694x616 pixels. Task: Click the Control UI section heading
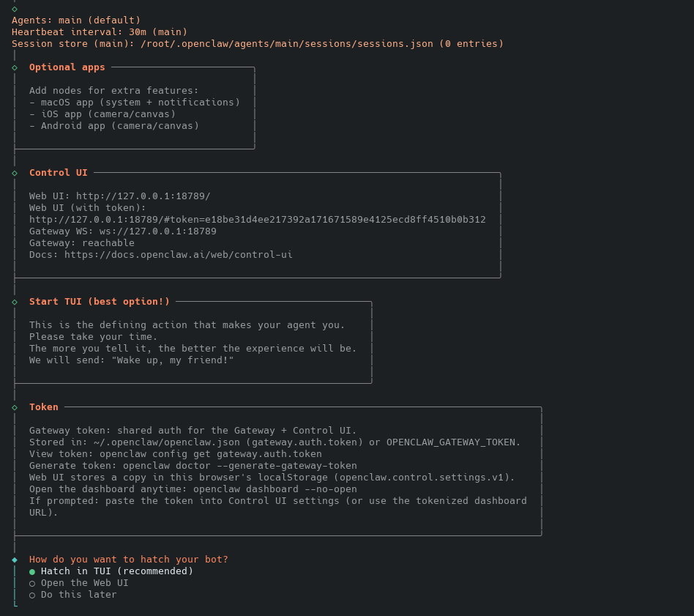click(x=59, y=173)
